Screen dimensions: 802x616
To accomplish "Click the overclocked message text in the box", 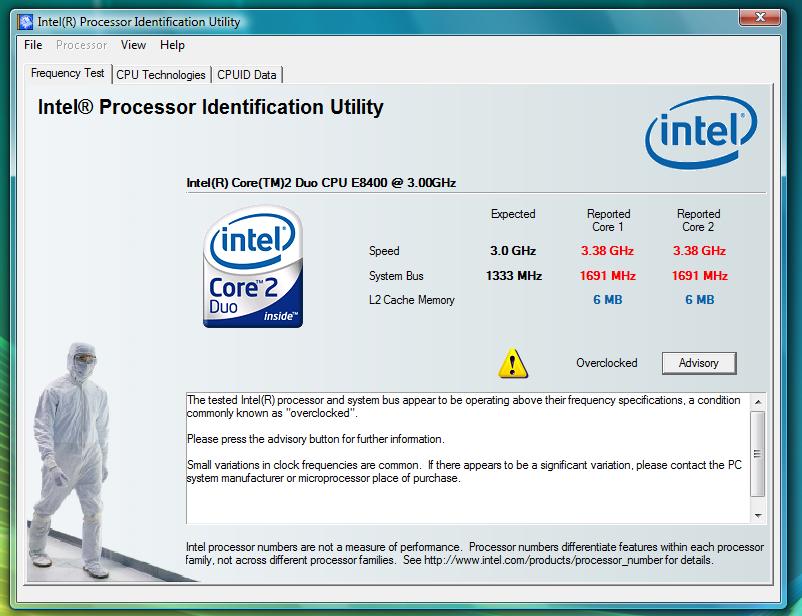I will (463, 406).
